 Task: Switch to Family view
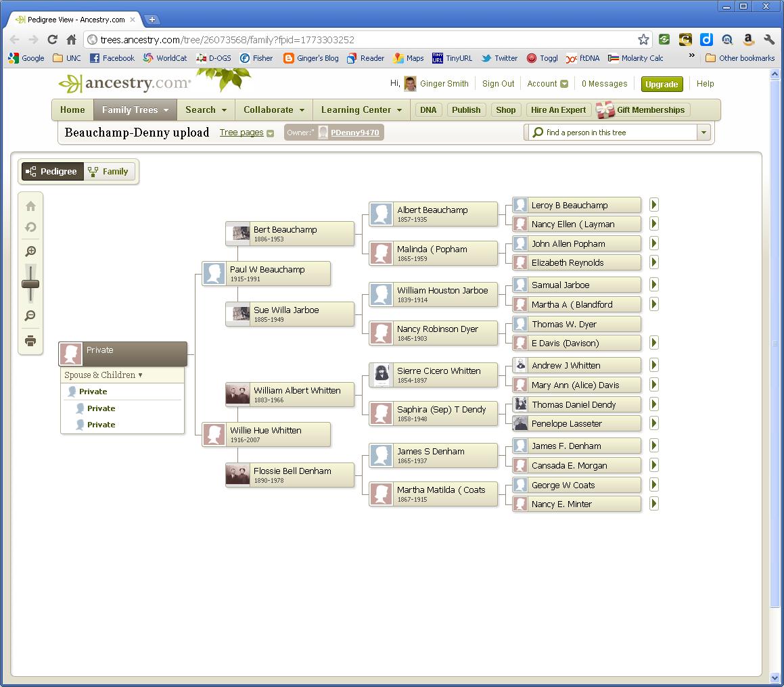108,171
